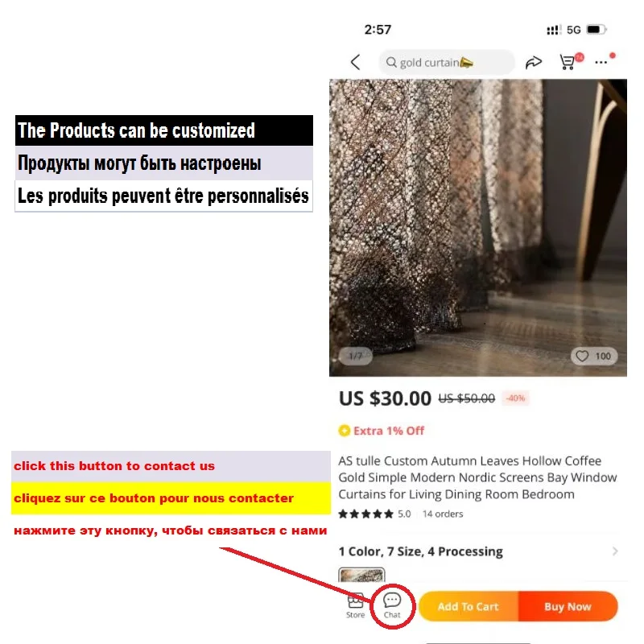Tap the magnifier search icon
644x644 pixels.
pos(391,62)
